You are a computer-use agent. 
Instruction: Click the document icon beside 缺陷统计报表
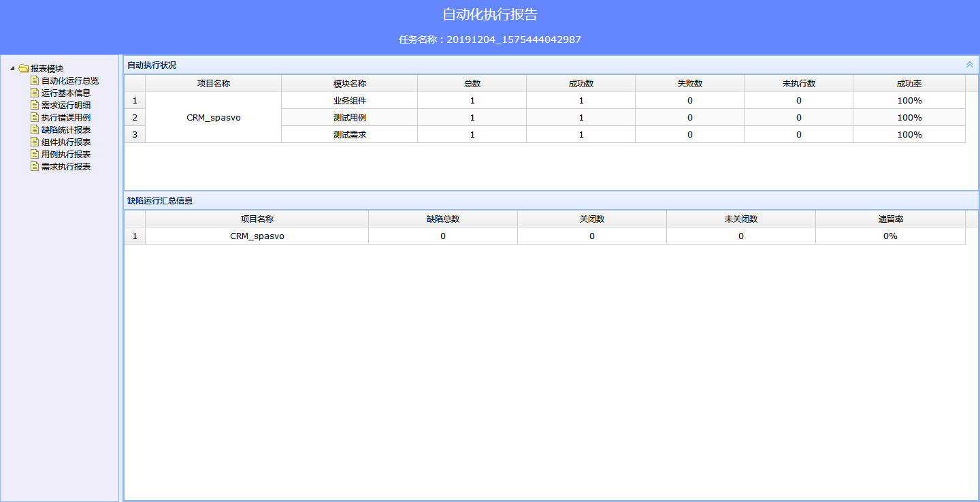(x=35, y=129)
